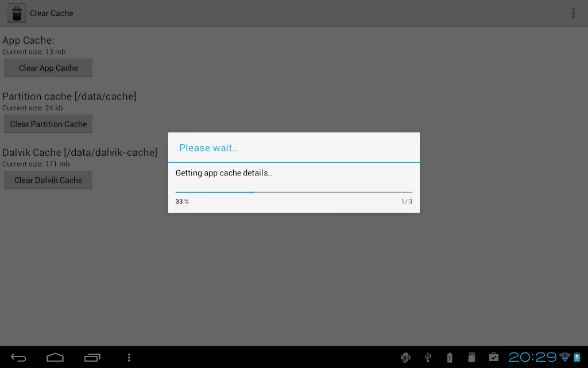Viewport: 588px width, 368px height.
Task: Click the Clear Partition Cache button
Action: click(x=48, y=124)
